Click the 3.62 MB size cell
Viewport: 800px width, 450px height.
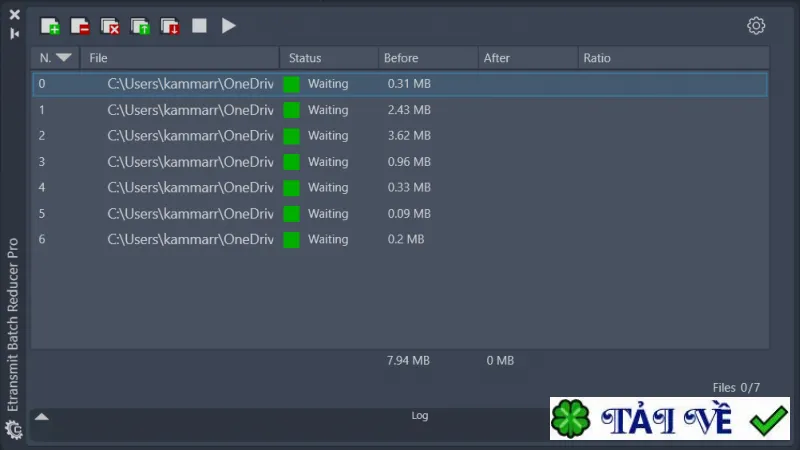pyautogui.click(x=409, y=136)
